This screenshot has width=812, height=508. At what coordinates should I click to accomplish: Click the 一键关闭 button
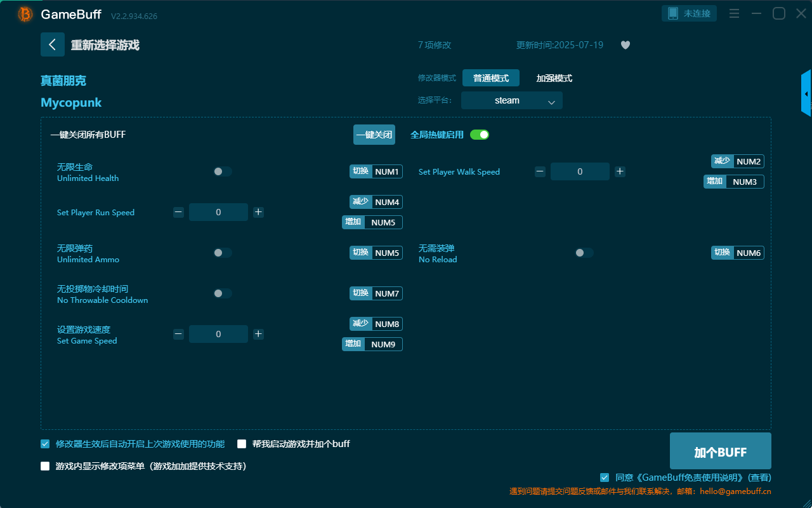pos(374,135)
